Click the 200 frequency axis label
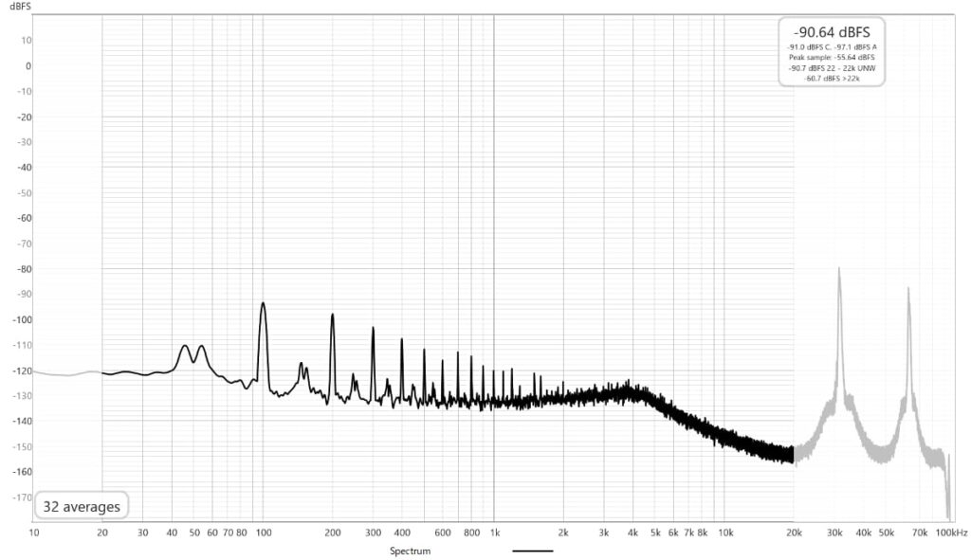Screen dimensions: 971x560 [x=332, y=535]
